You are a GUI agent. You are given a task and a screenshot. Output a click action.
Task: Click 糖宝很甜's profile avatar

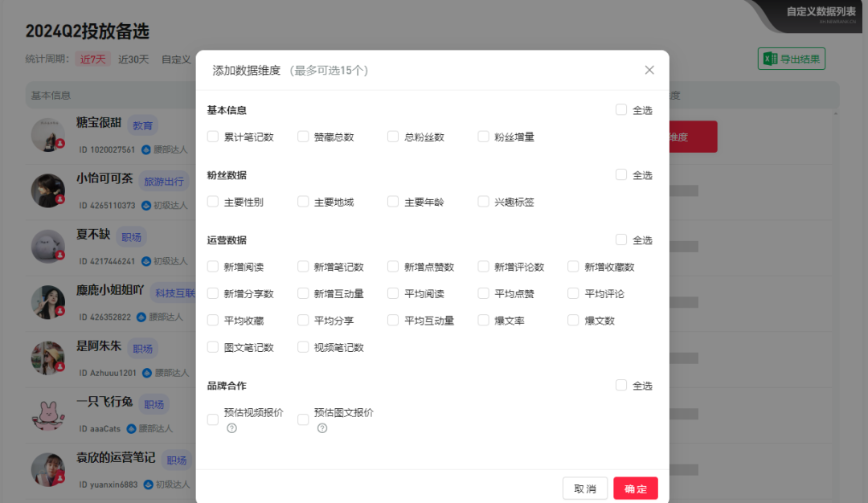(48, 133)
